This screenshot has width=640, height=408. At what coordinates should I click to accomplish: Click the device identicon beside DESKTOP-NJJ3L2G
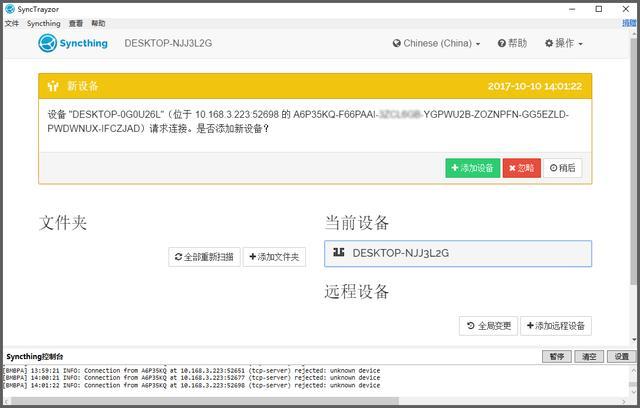[338, 253]
